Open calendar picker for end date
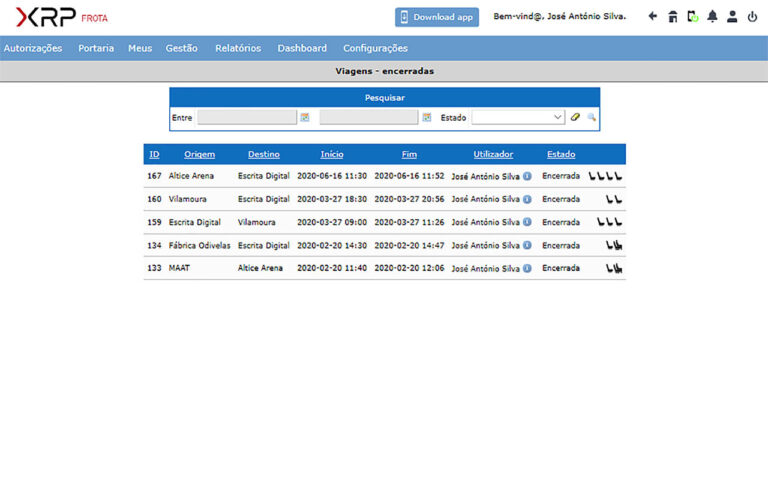Image resolution: width=768 pixels, height=502 pixels. 427,117
